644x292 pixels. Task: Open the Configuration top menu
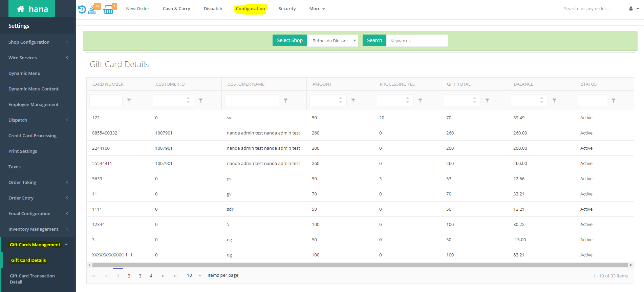(x=250, y=9)
